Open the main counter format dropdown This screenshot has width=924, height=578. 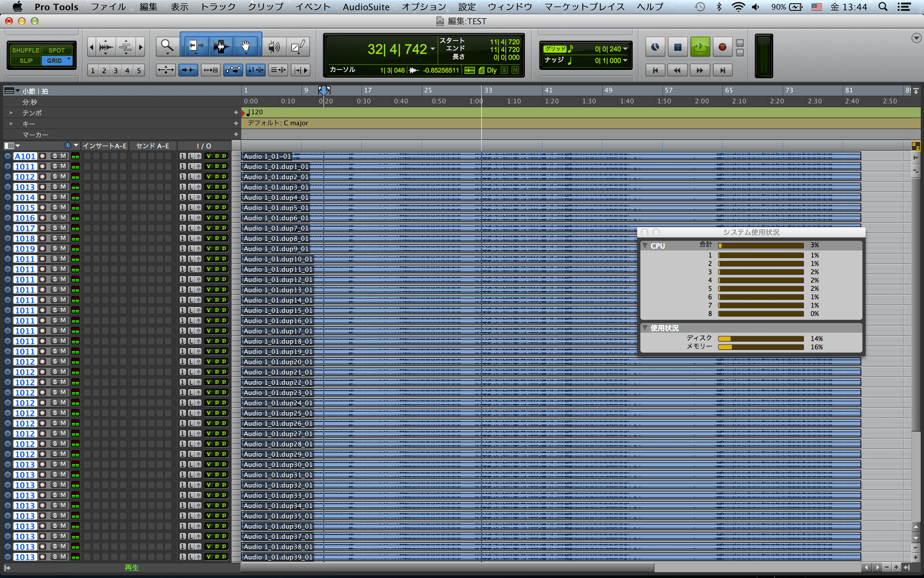coord(432,49)
